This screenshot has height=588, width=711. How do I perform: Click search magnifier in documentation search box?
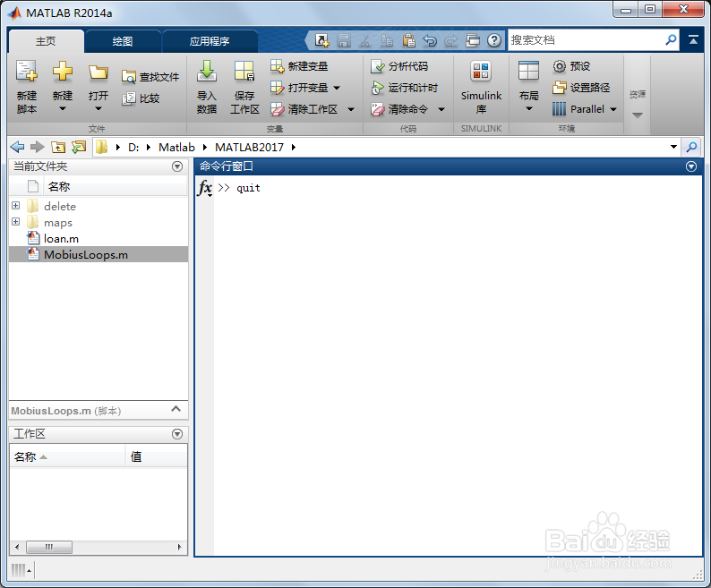point(671,40)
